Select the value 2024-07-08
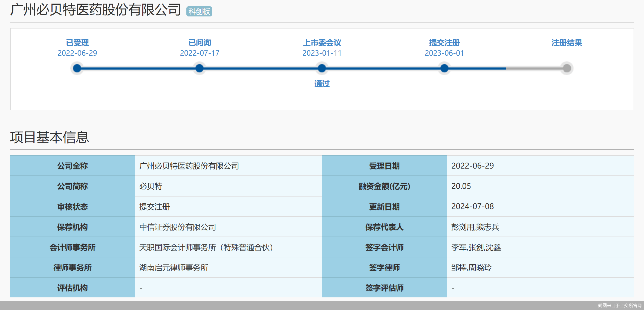The image size is (644, 310). 473,206
